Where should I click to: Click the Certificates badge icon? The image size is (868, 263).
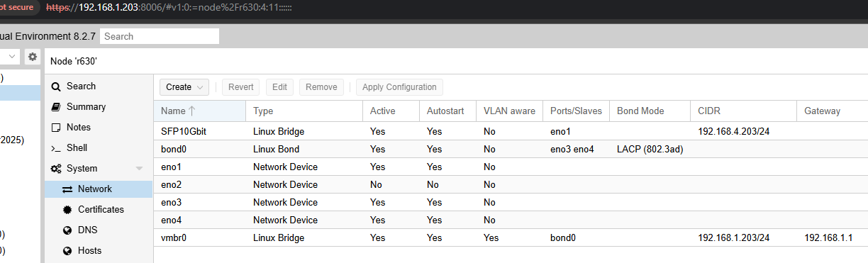(x=67, y=210)
